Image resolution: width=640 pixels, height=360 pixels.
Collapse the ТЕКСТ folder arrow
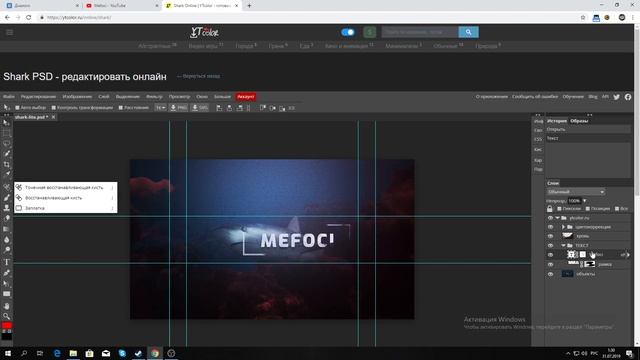coord(564,246)
